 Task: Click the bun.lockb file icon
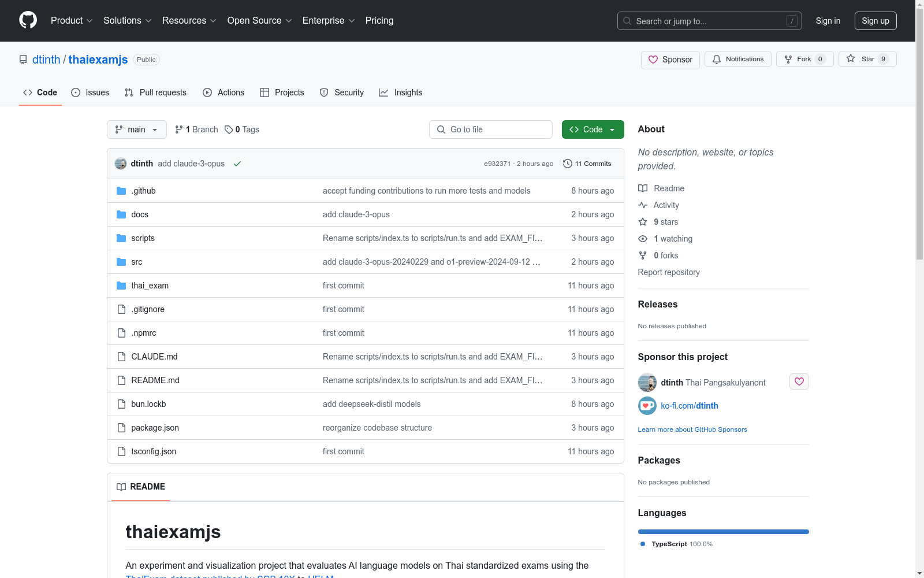121,404
